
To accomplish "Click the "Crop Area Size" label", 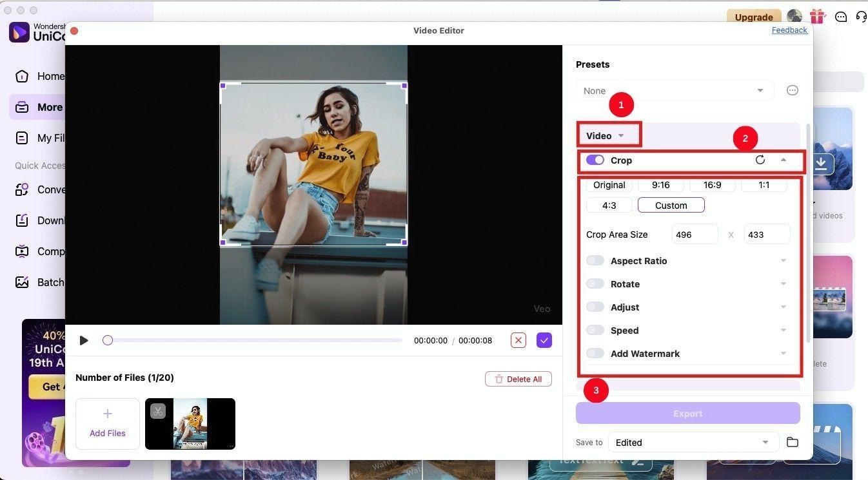I will click(x=617, y=235).
